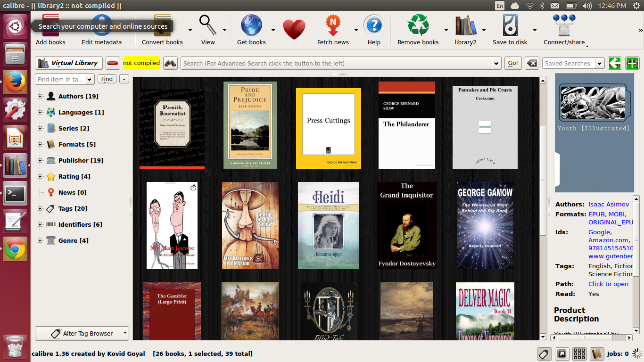
Task: Click the green plus save-search icon
Action: pyautogui.click(x=632, y=63)
